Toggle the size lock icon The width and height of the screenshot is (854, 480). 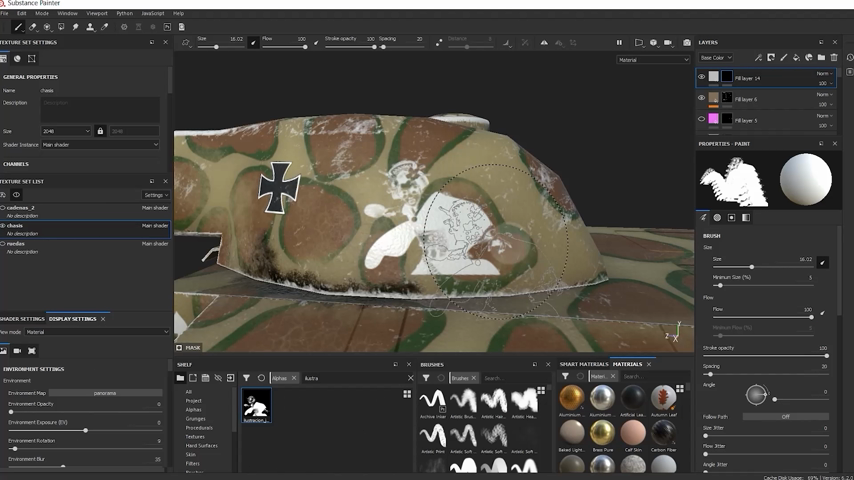point(100,131)
